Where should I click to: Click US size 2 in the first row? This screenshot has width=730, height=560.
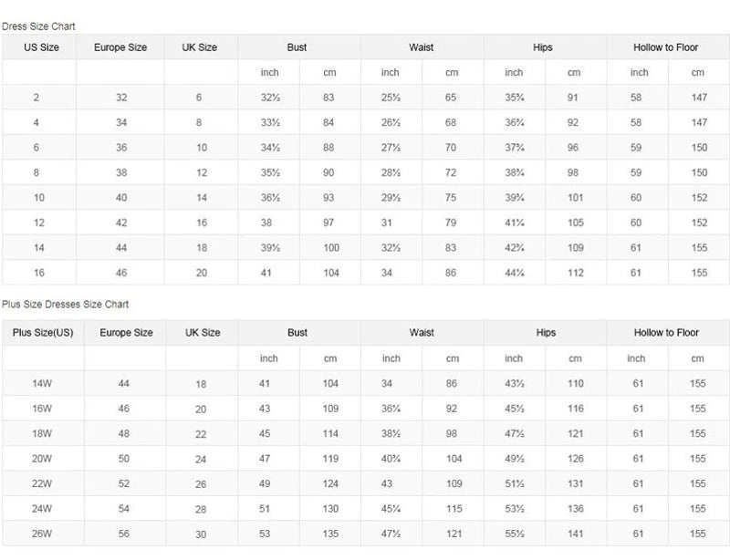click(x=36, y=98)
